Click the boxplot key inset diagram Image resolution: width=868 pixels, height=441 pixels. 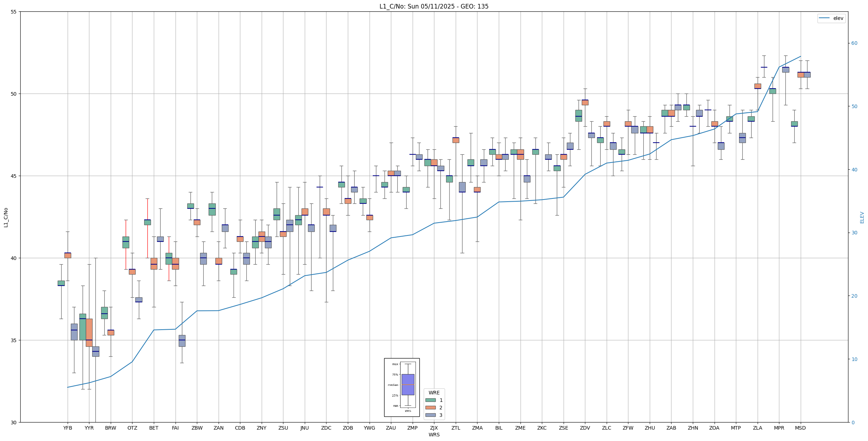pyautogui.click(x=402, y=387)
